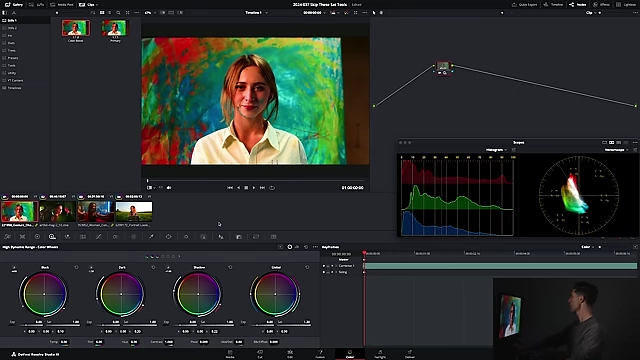Select the pointer arrow tool above node graph
The image size is (640, 360).
click(x=374, y=13)
